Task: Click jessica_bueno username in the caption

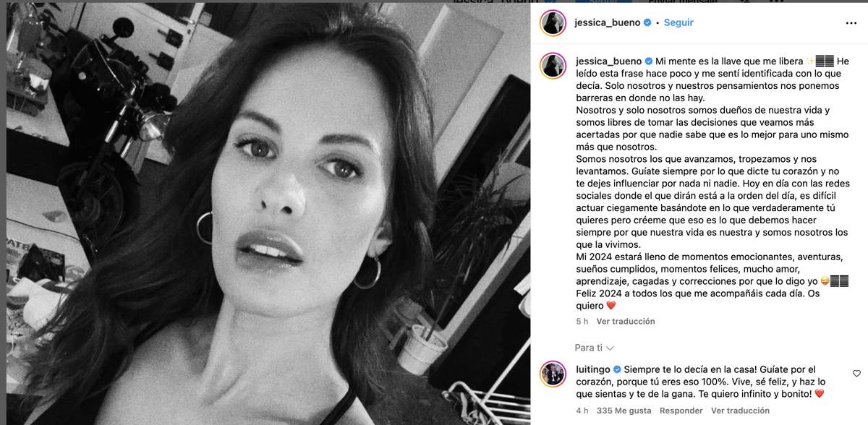Action: coord(608,61)
